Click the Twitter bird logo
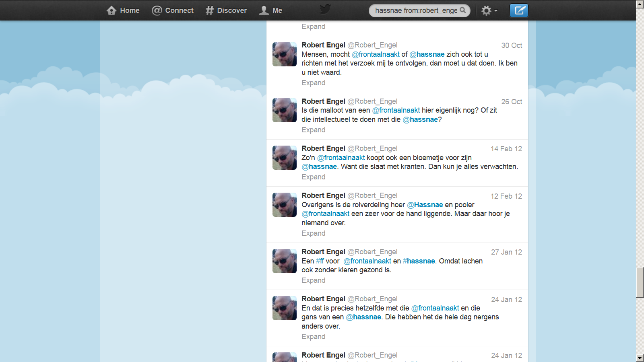Screen dimensions: 644x362 (x=325, y=9)
